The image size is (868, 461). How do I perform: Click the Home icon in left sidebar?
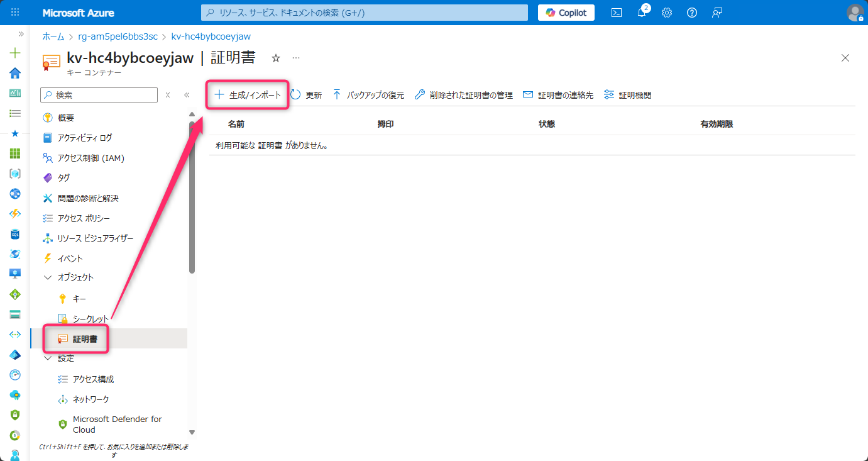(15, 73)
